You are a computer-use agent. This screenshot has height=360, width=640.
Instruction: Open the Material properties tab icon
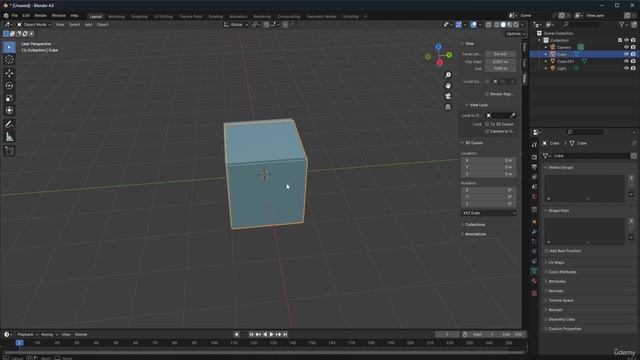coord(534,281)
